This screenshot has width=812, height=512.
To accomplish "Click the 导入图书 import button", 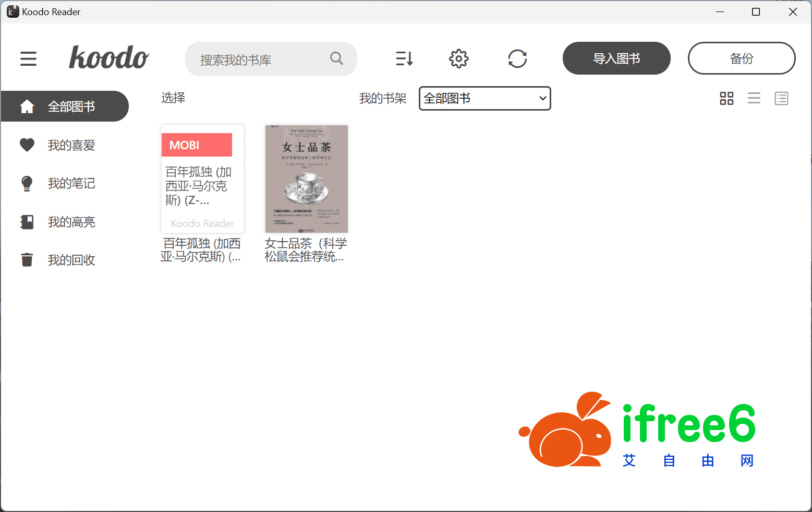I will (616, 58).
